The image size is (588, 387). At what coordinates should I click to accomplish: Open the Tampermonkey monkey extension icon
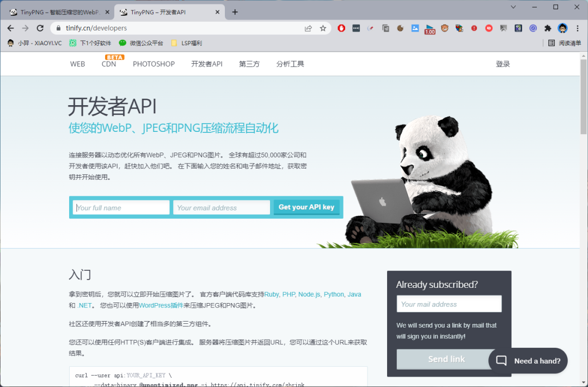444,28
